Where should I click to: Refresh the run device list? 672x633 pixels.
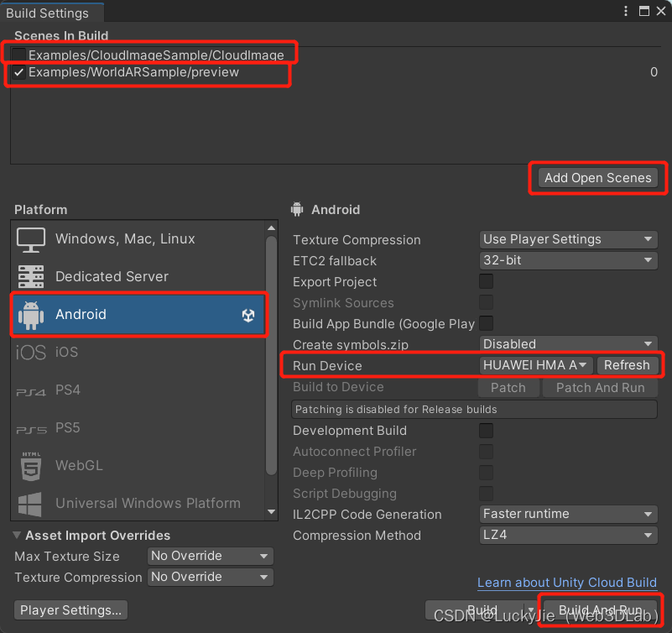coord(627,365)
